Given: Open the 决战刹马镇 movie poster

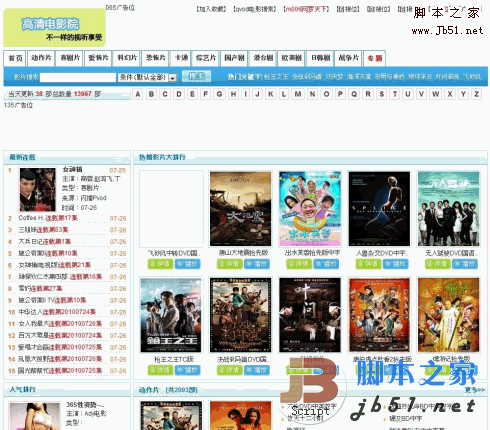Looking at the screenshot, I should [240, 315].
